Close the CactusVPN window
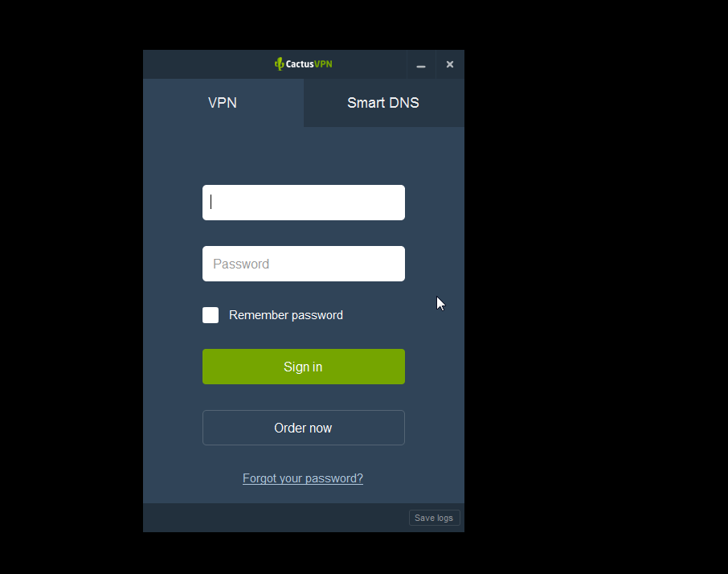 click(450, 64)
